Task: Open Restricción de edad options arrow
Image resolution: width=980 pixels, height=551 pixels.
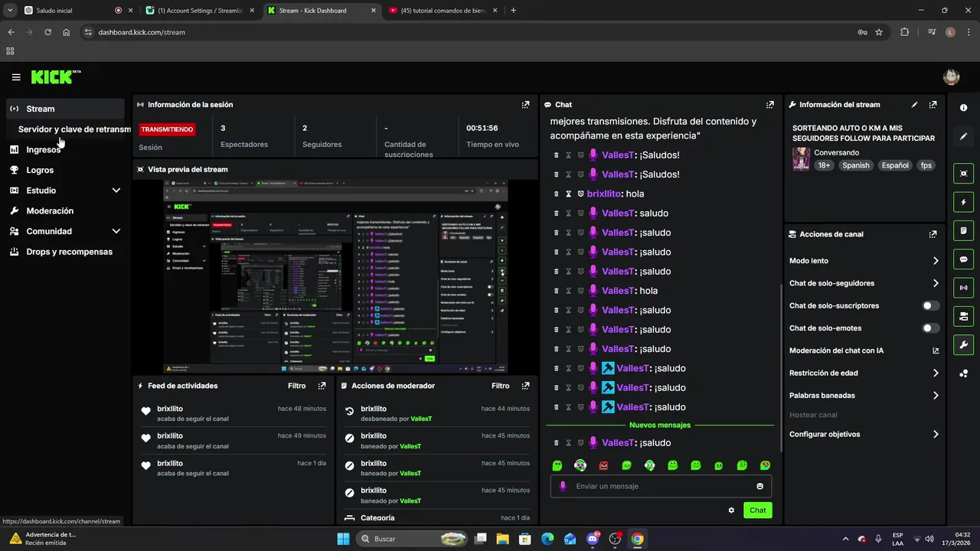Action: (936, 373)
